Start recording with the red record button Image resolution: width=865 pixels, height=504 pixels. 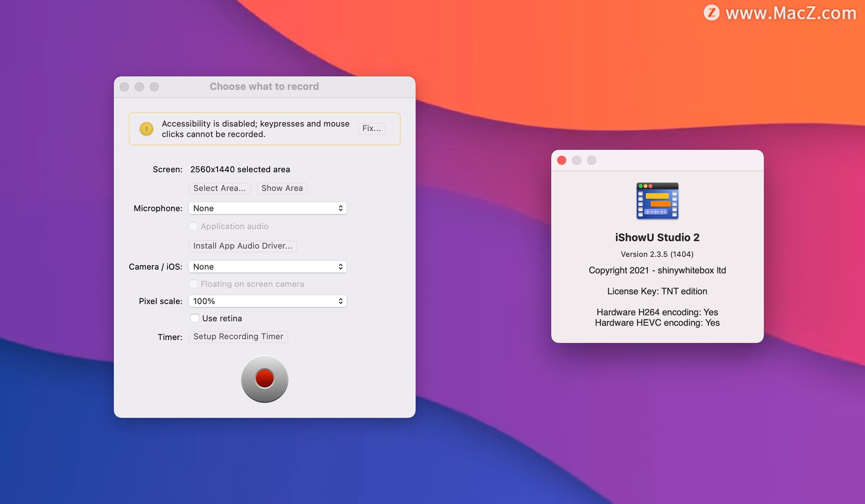[264, 378]
